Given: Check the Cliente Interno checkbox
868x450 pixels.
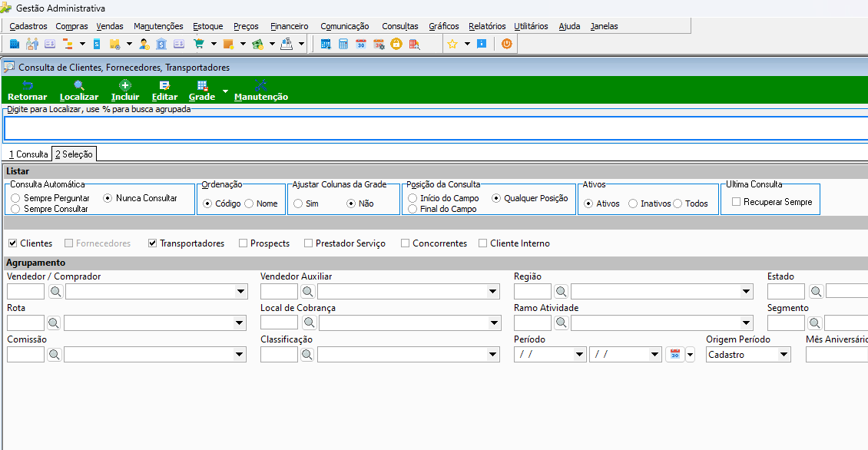Looking at the screenshot, I should (482, 243).
